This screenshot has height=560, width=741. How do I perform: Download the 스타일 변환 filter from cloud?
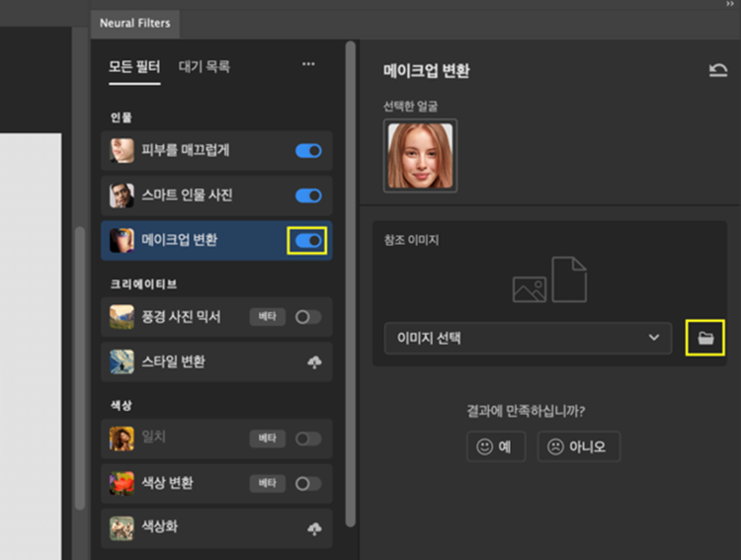click(314, 362)
